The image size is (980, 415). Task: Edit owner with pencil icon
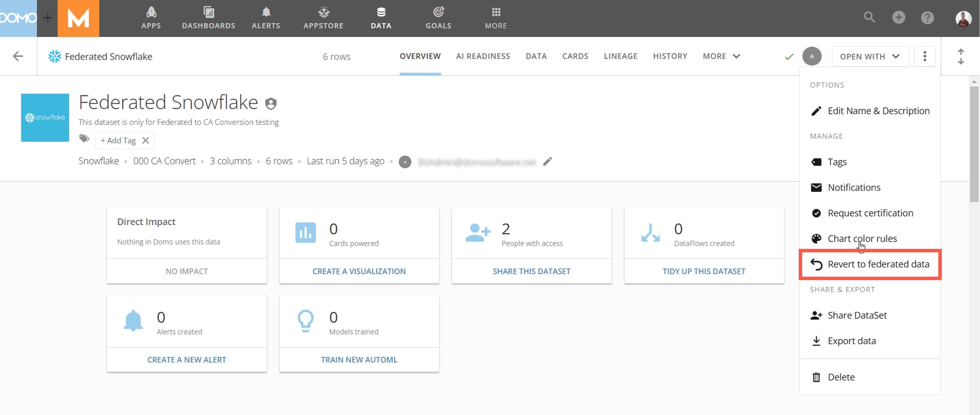(x=547, y=161)
